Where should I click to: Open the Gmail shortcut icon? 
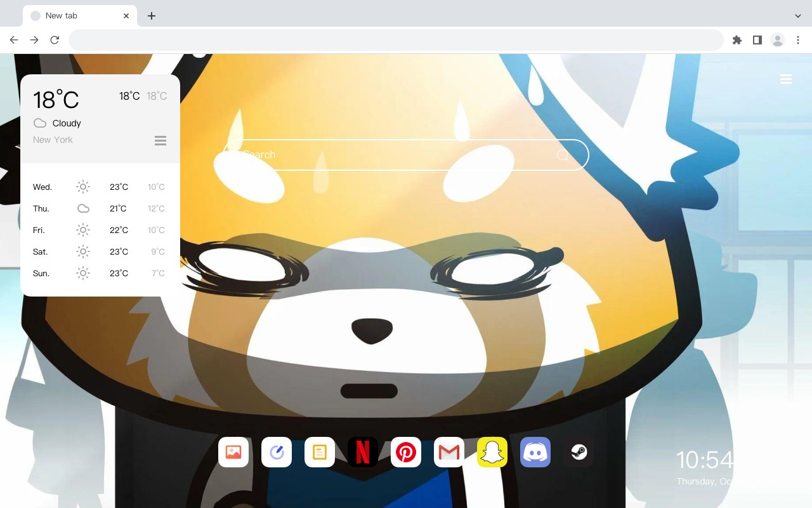click(x=449, y=452)
